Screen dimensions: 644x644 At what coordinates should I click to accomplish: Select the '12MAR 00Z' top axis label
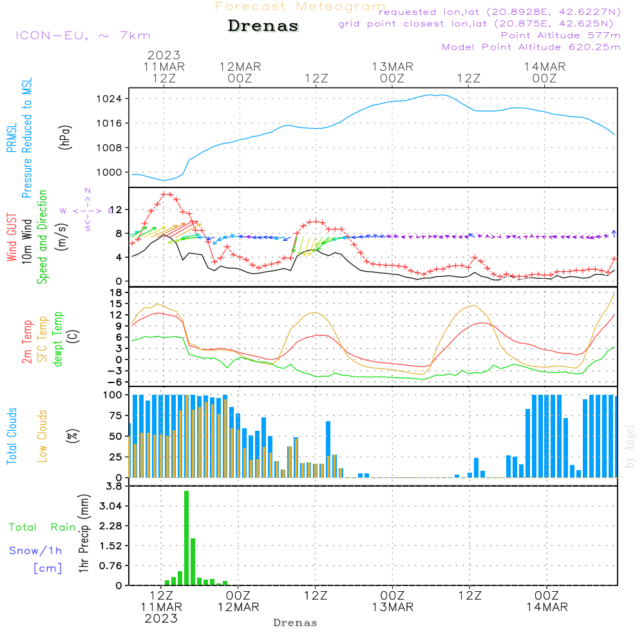click(x=240, y=72)
